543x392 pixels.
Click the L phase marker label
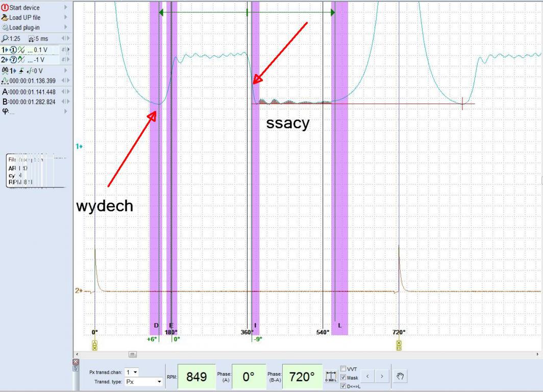[340, 326]
